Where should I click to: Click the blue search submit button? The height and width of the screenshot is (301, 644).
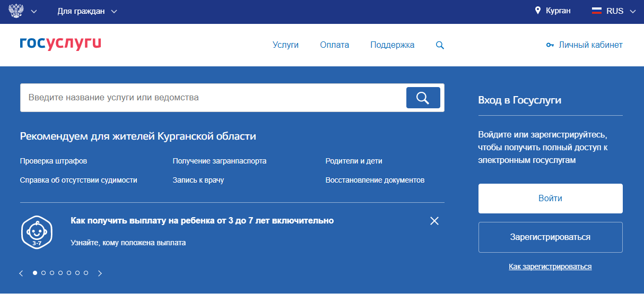(423, 98)
